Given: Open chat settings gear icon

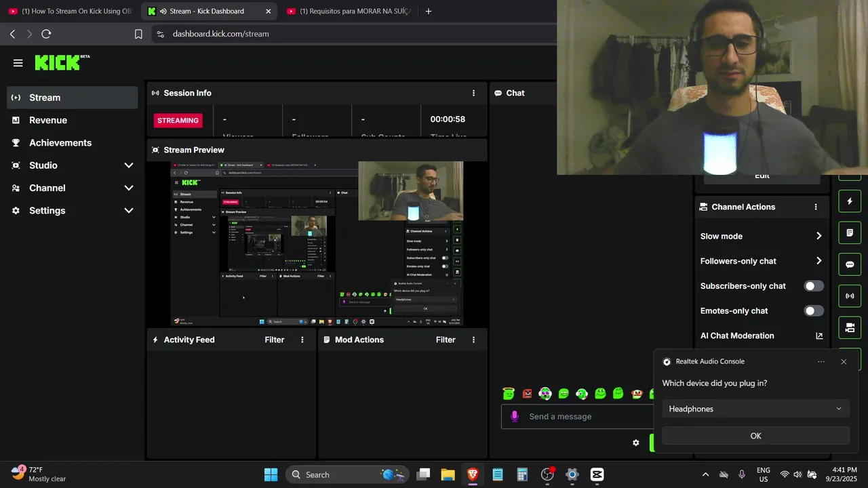Looking at the screenshot, I should (636, 443).
